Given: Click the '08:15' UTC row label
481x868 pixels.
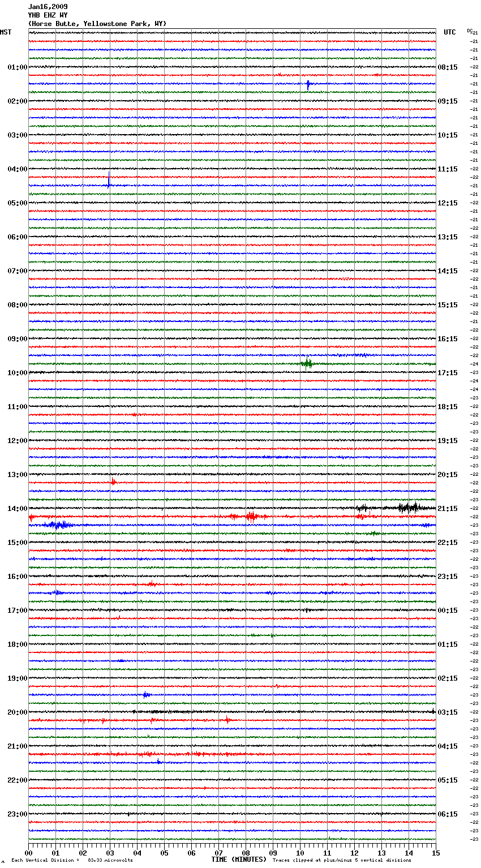Looking at the screenshot, I should 448,67.
